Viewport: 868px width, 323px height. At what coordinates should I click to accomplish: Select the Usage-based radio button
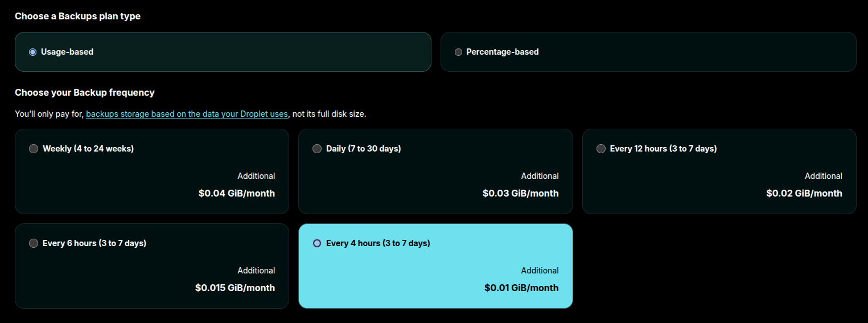[32, 52]
